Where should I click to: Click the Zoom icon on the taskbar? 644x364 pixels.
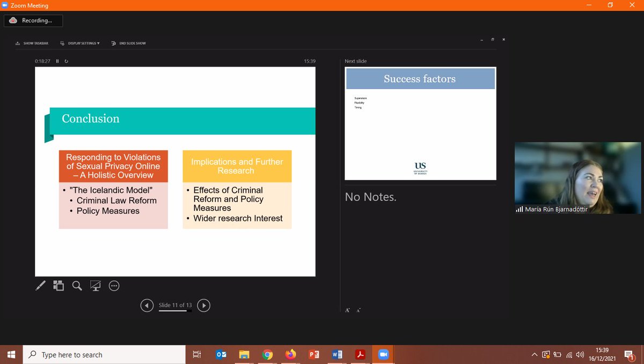tap(383, 354)
